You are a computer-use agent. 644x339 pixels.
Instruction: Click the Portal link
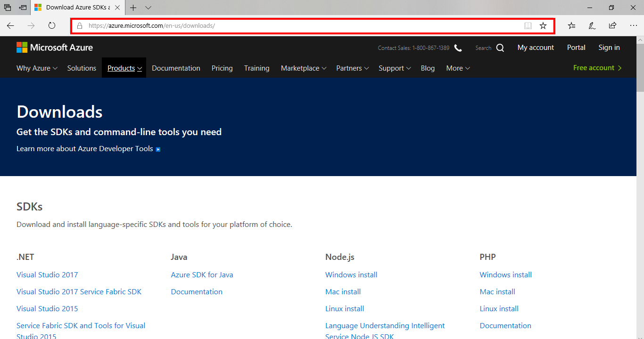(576, 48)
